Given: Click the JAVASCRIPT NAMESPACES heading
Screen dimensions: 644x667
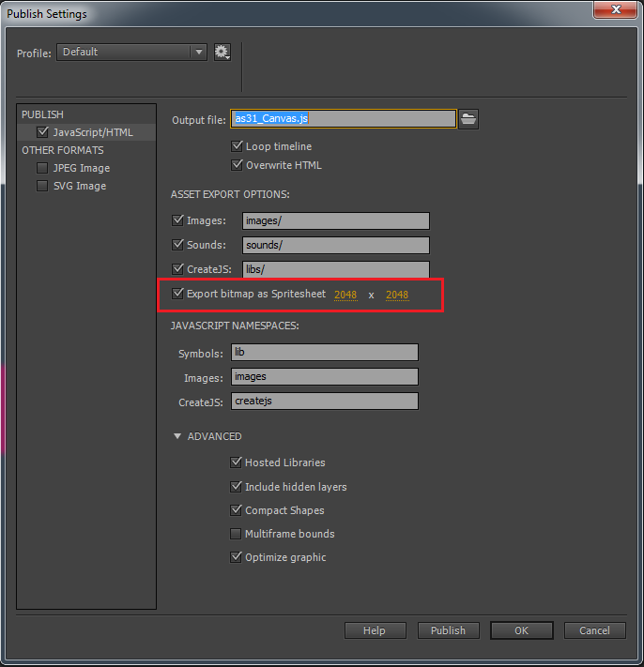Looking at the screenshot, I should [235, 326].
